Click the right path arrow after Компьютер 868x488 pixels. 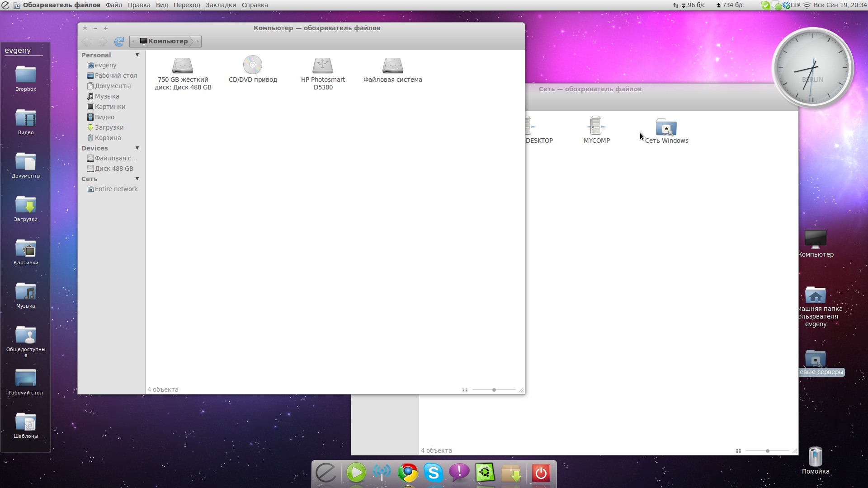point(198,42)
